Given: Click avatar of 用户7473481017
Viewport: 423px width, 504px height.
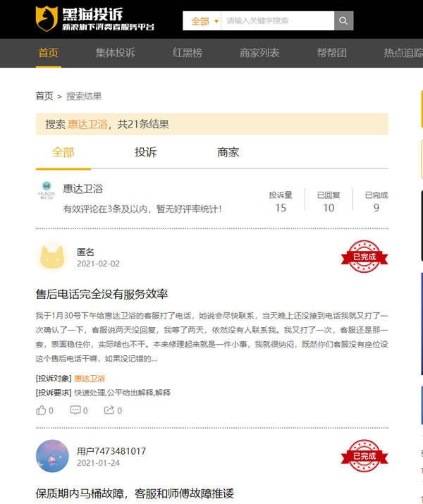Looking at the screenshot, I should pyautogui.click(x=51, y=456).
